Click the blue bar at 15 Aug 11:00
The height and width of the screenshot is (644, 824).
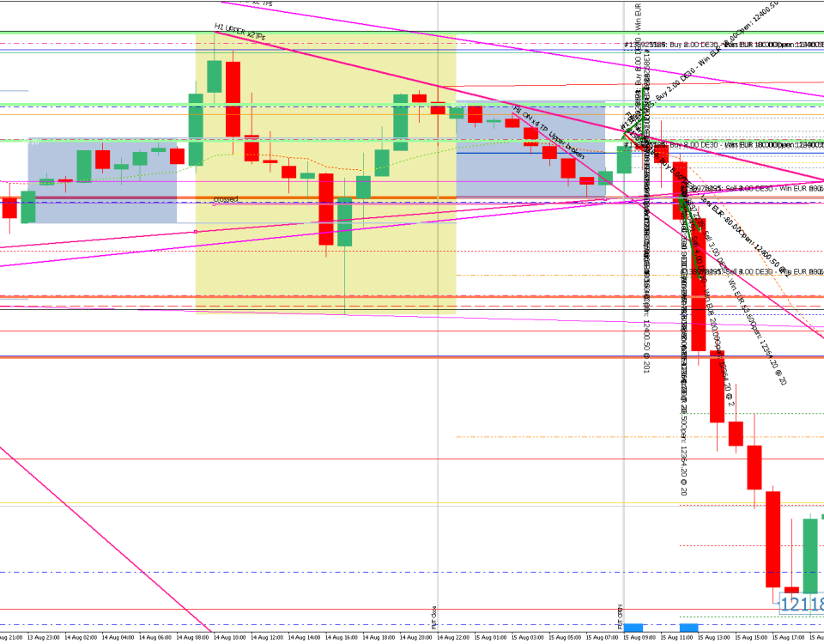click(689, 628)
